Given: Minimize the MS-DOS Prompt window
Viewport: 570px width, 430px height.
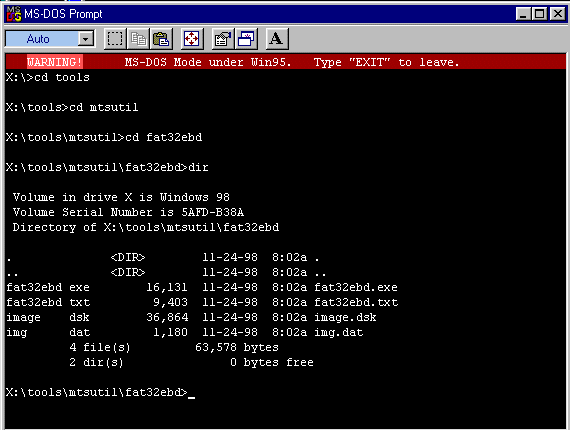Looking at the screenshot, I should pyautogui.click(x=523, y=14).
